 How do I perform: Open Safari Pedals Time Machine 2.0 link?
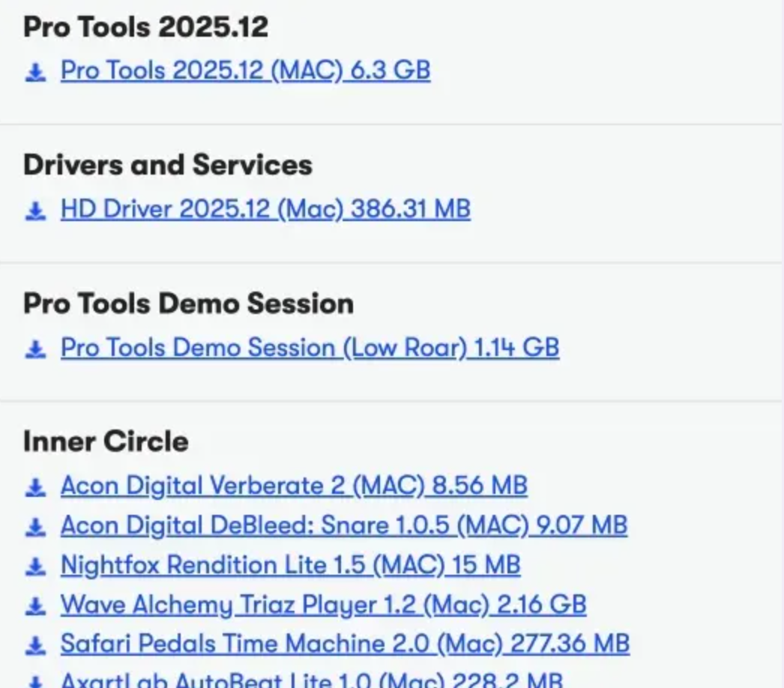pyautogui.click(x=345, y=644)
